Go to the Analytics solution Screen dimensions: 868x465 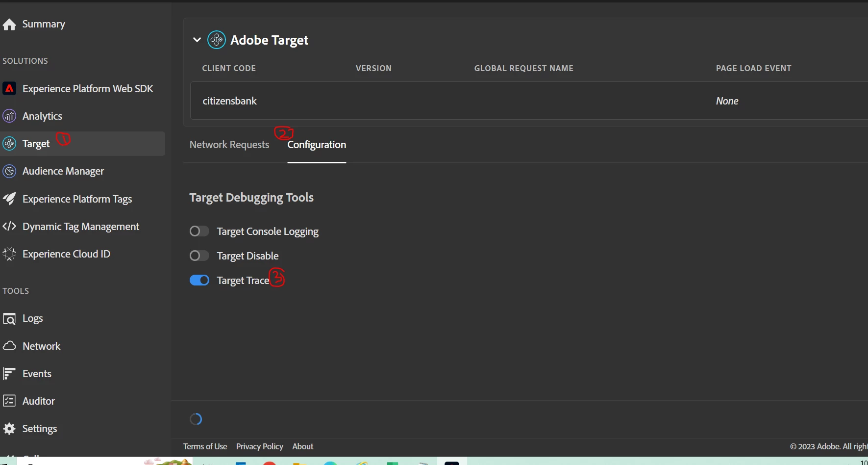tap(42, 116)
